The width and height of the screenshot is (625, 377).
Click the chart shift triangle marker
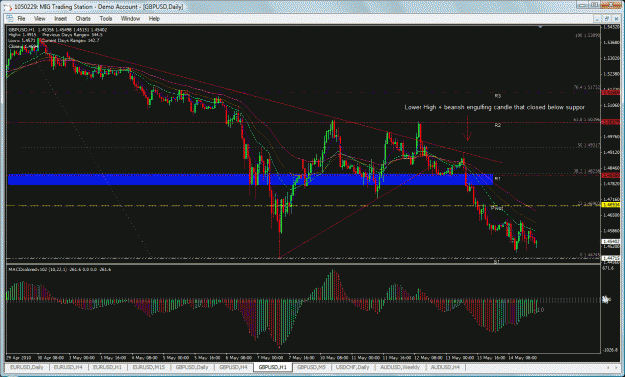[540, 27]
